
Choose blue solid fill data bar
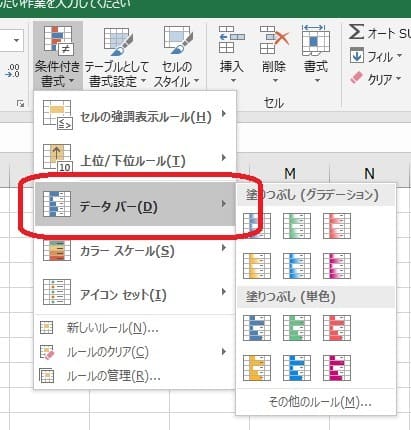pyautogui.click(x=257, y=328)
